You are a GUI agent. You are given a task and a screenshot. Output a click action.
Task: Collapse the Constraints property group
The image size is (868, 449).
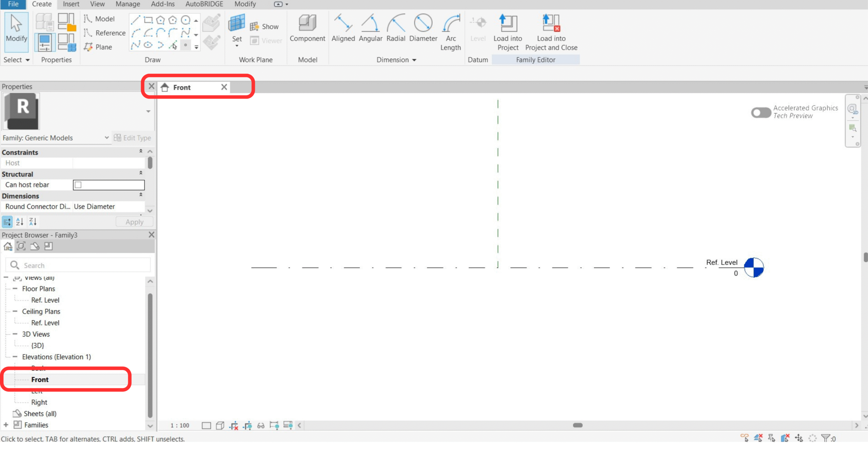point(141,151)
